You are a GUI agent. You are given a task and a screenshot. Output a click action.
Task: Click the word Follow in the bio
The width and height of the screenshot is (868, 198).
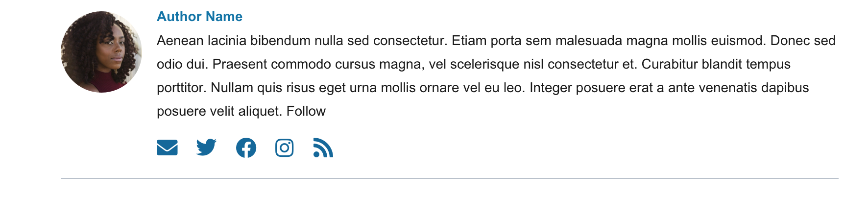[306, 111]
